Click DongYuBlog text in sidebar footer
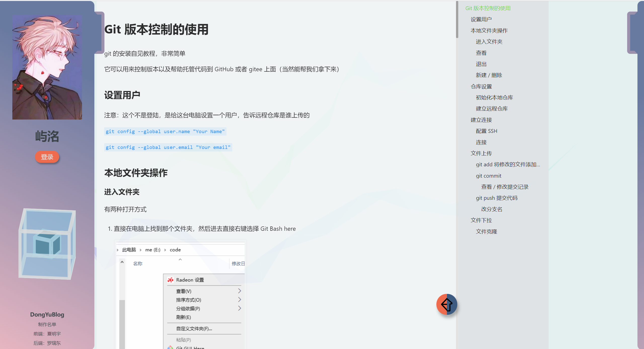The height and width of the screenshot is (349, 644). [x=47, y=314]
